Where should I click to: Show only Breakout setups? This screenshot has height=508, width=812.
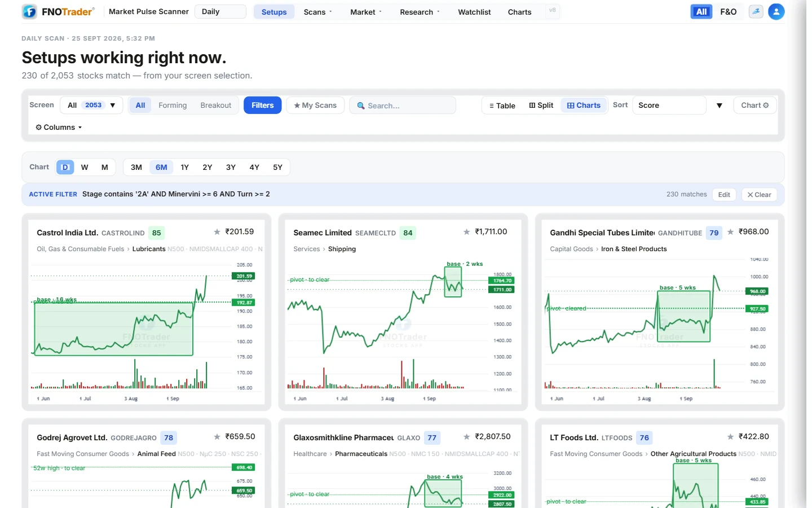tap(216, 106)
